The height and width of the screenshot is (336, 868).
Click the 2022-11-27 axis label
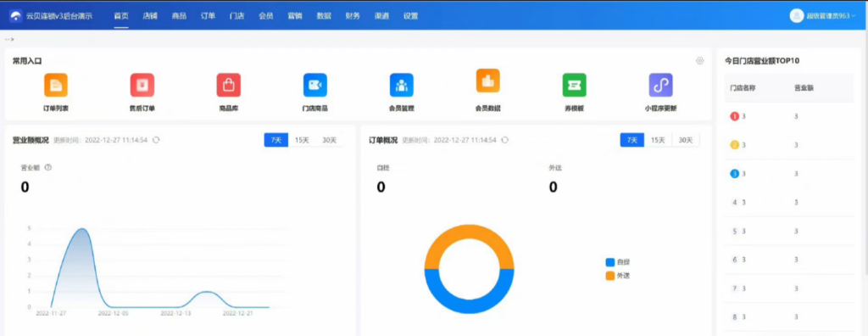click(x=51, y=313)
